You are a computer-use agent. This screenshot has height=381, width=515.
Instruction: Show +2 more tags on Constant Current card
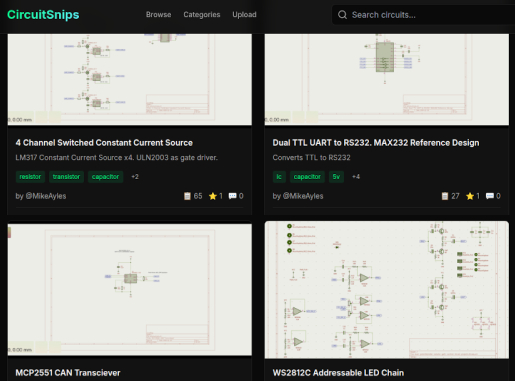tap(135, 177)
